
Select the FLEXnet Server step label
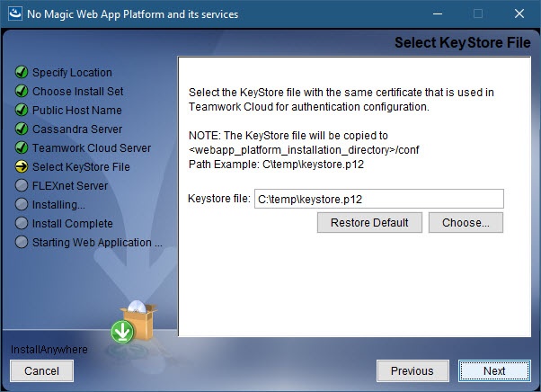pos(70,185)
